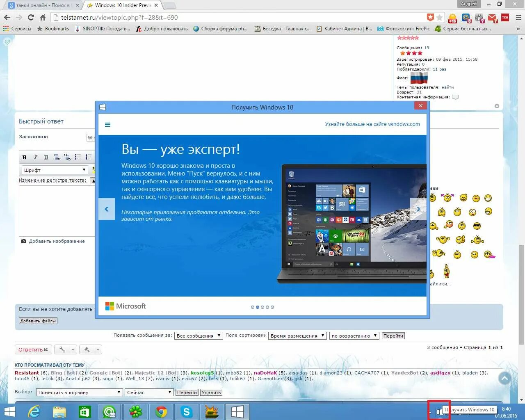
Task: Open Internet Explorer from taskbar
Action: 34,412
